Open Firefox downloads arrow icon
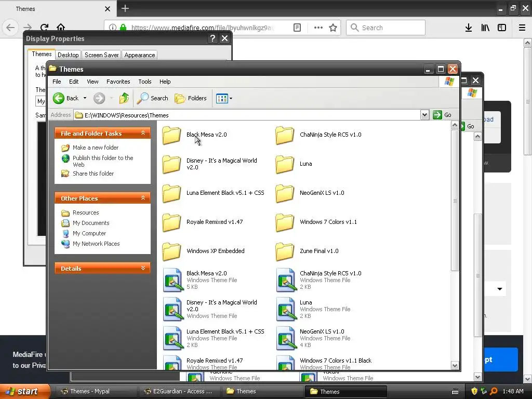 [469, 28]
